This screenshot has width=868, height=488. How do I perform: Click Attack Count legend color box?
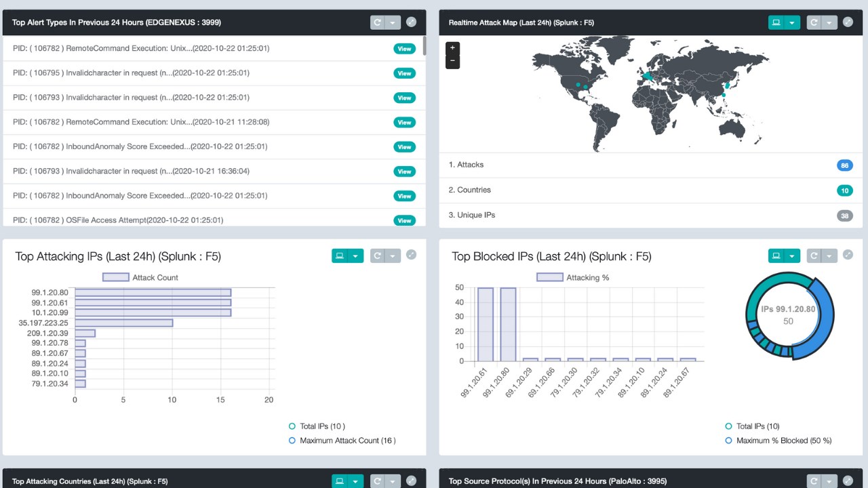(x=115, y=277)
